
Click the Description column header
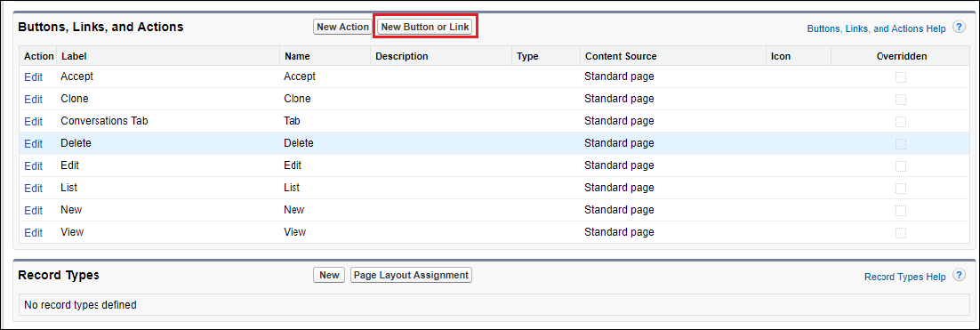pos(401,56)
